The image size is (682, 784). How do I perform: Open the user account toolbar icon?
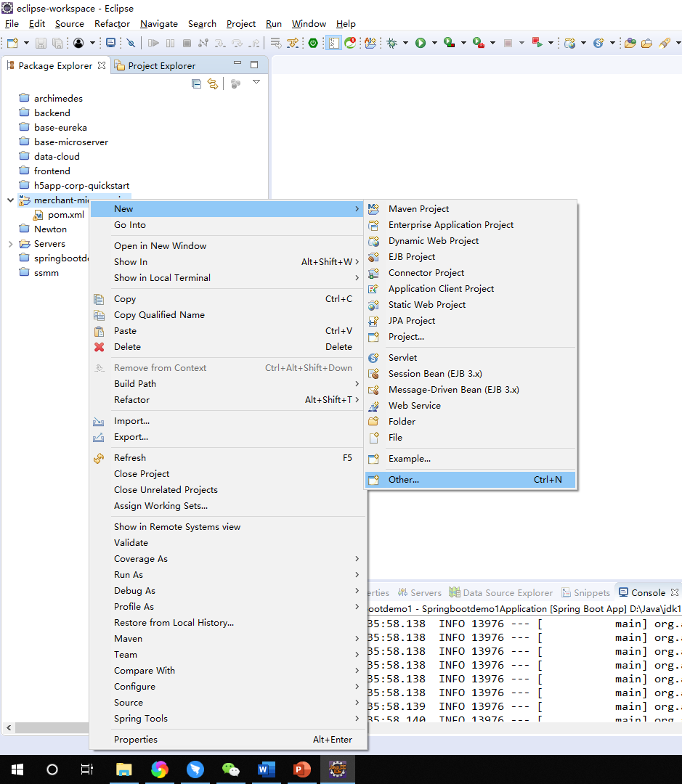coord(78,43)
